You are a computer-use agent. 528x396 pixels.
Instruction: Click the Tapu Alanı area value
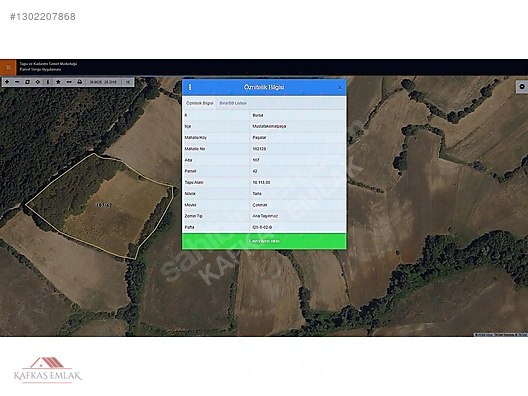(x=261, y=183)
